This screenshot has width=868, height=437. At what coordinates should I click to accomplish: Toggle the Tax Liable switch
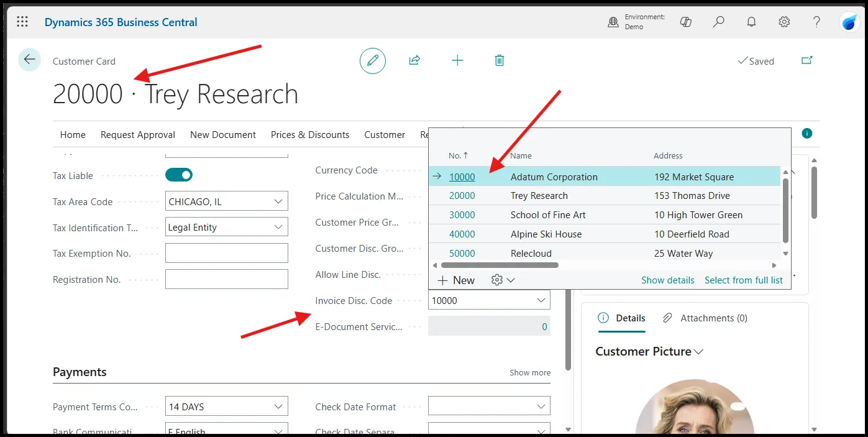pyautogui.click(x=179, y=175)
